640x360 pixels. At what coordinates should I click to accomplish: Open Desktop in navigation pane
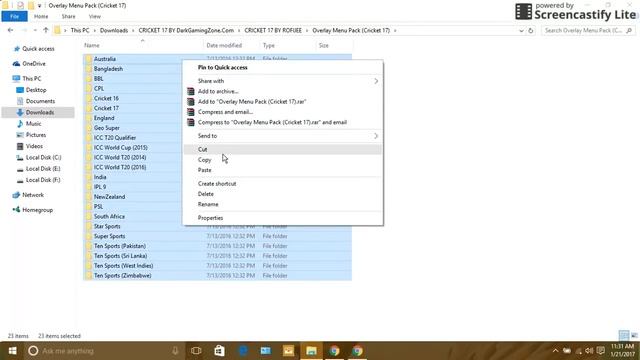36,90
